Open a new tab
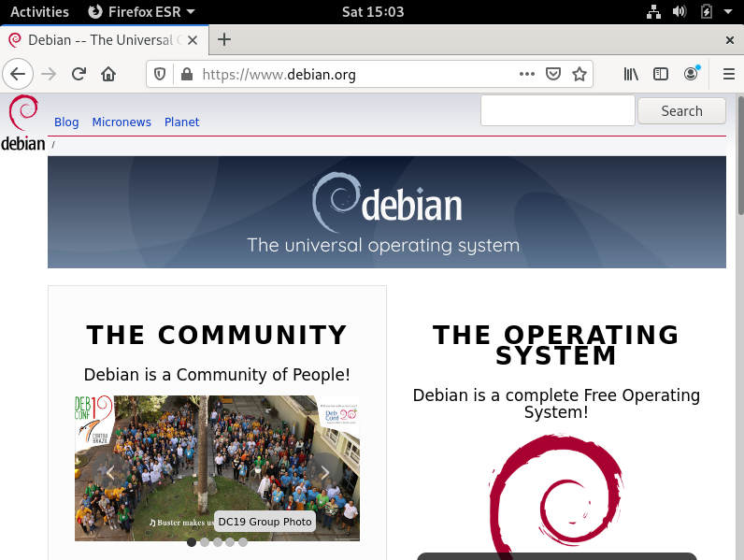 coord(224,39)
